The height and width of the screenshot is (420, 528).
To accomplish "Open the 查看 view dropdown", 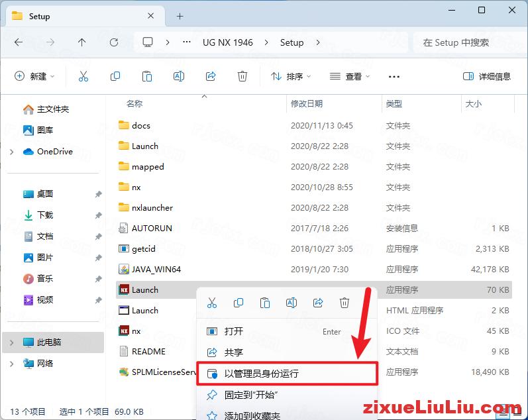I will point(350,76).
